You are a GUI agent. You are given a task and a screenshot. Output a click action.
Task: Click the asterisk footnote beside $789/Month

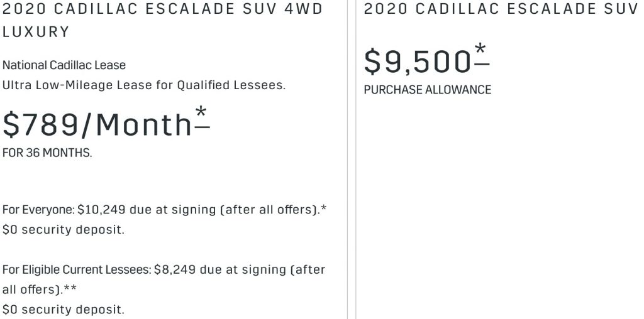click(202, 117)
